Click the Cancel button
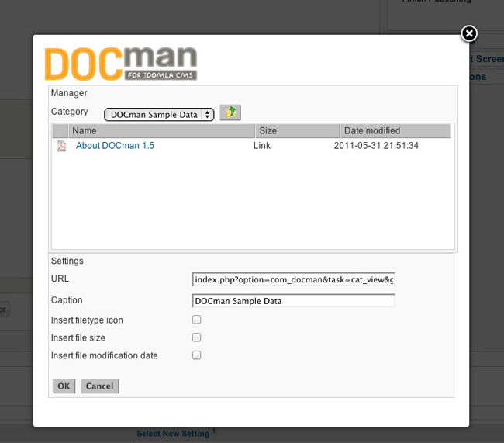Screen dimensions: 504x443 pyautogui.click(x=100, y=386)
